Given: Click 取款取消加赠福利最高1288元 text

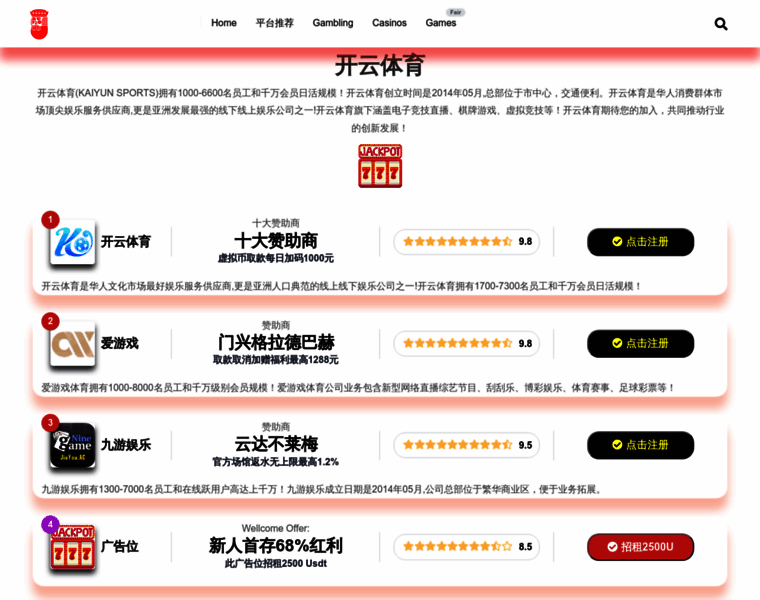Looking at the screenshot, I should (x=276, y=360).
